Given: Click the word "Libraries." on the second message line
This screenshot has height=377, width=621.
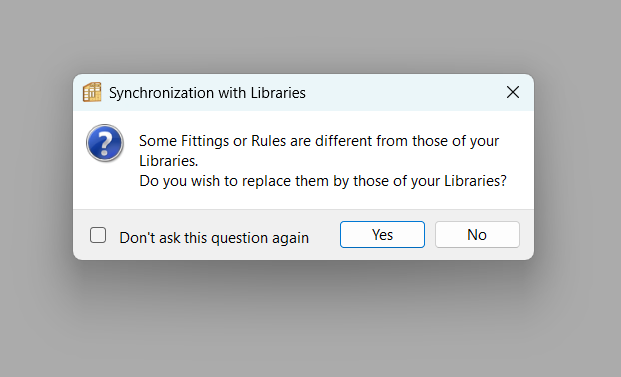Looking at the screenshot, I should (x=168, y=161).
